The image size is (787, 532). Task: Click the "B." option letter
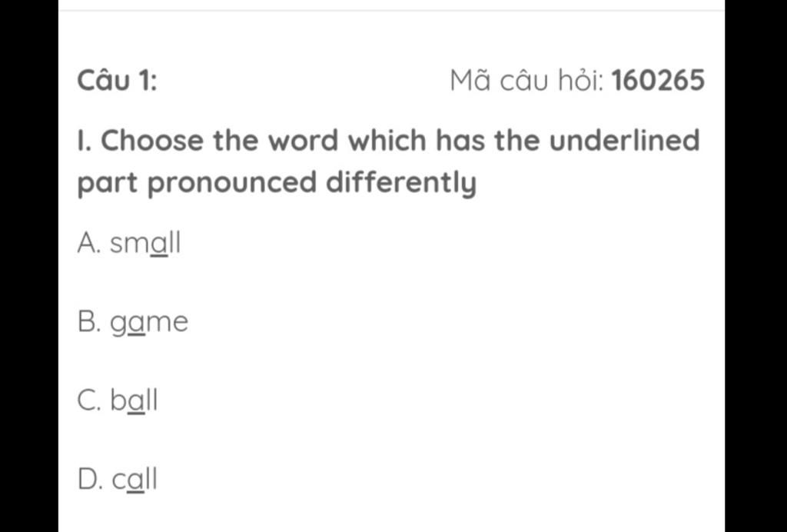(x=90, y=321)
